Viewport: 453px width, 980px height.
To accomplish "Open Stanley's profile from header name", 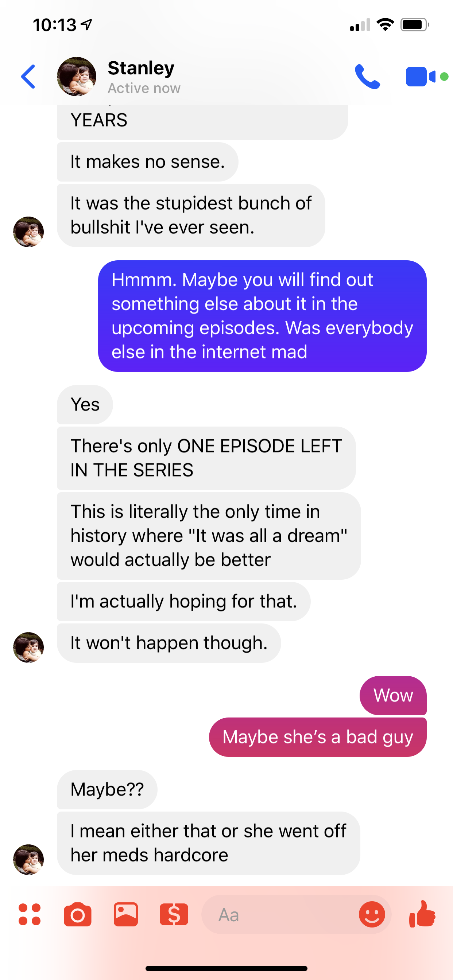I will click(x=141, y=68).
